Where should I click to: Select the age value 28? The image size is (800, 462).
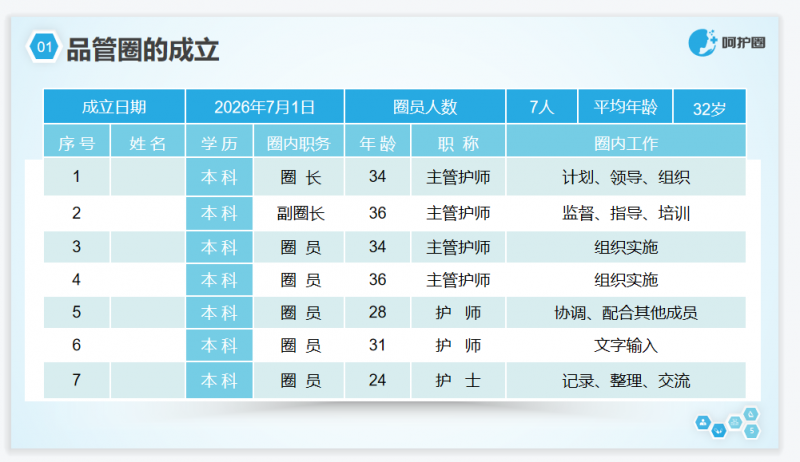click(x=378, y=312)
